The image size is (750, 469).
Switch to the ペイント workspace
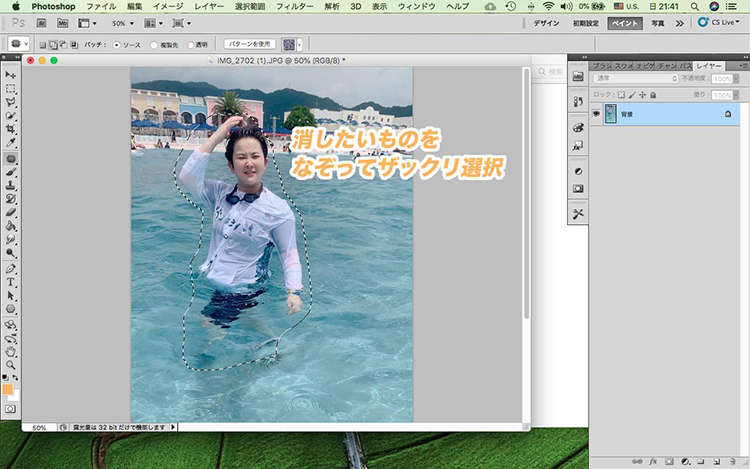click(x=625, y=23)
